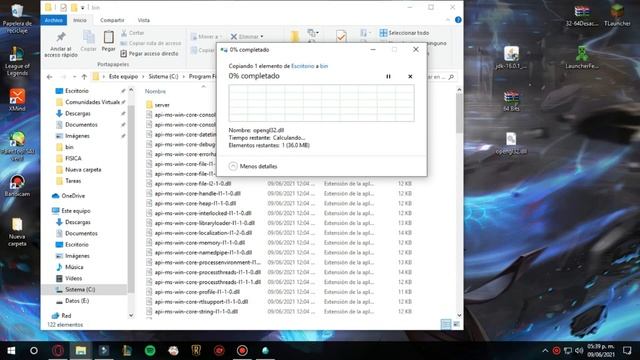Open Explorer help question mark icon

(x=458, y=20)
